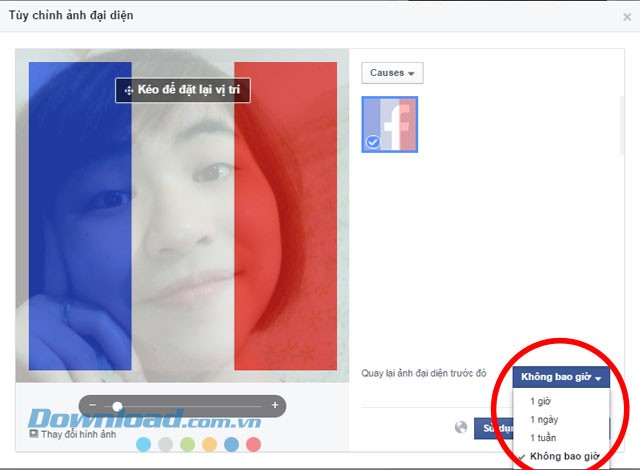640x470 pixels.
Task: Click the minus zoom-out icon
Action: [x=93, y=405]
